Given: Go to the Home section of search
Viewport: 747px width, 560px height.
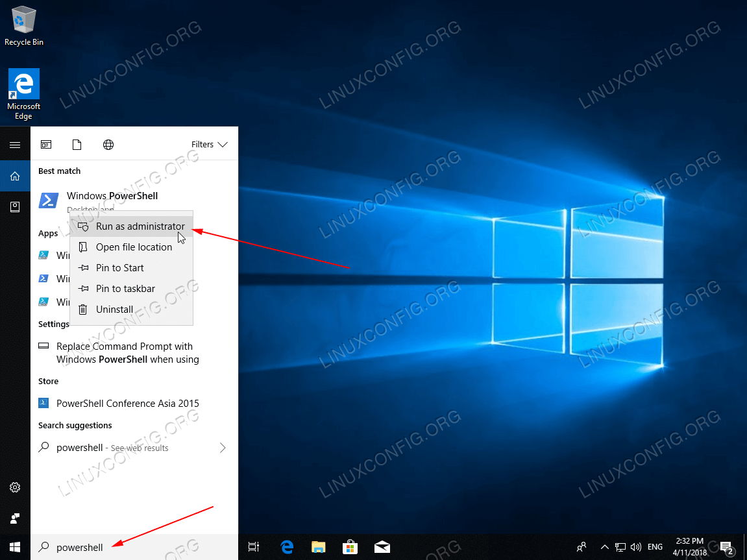Looking at the screenshot, I should pyautogui.click(x=15, y=177).
